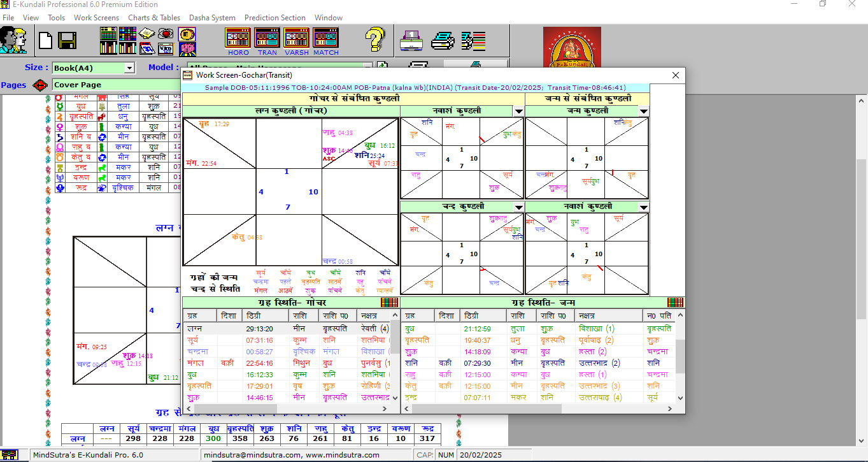
Task: Click grid icon beside ग्रह स्थिति- जन्म header
Action: tap(675, 303)
